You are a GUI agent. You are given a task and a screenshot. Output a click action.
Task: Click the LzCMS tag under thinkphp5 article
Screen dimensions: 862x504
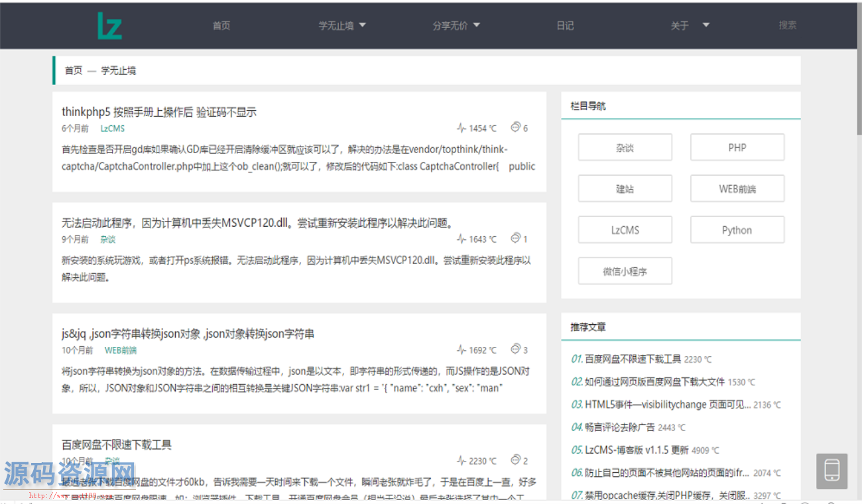[x=112, y=128]
